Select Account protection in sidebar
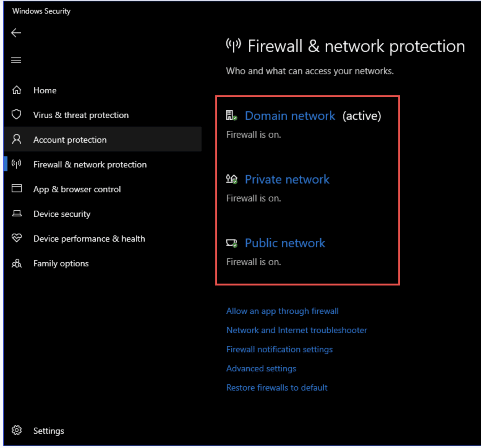 point(70,140)
